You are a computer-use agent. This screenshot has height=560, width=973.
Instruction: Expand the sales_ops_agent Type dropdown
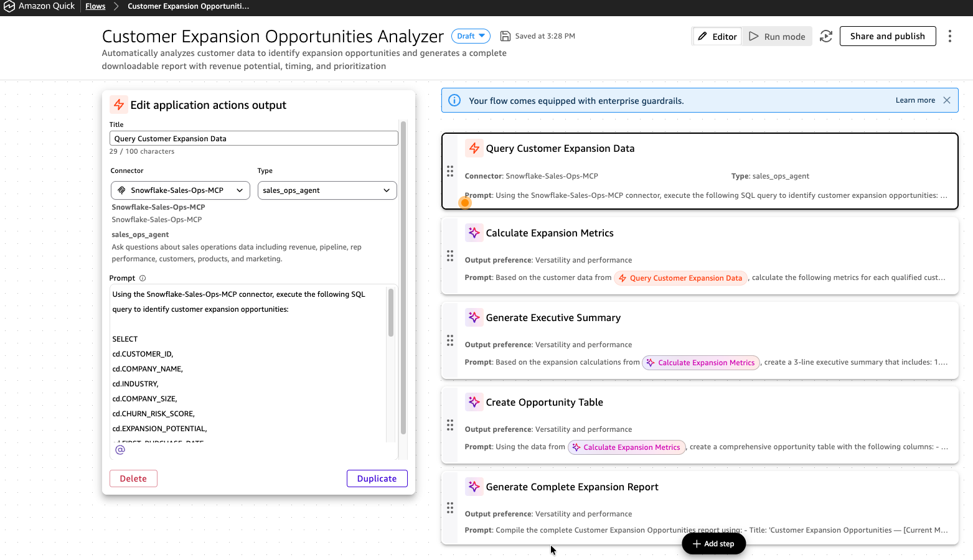tap(327, 190)
